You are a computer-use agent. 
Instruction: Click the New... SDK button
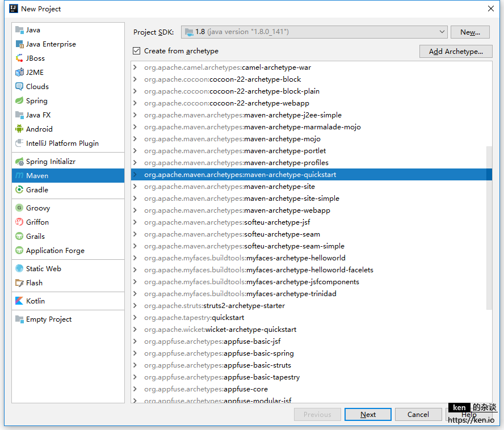coord(470,32)
